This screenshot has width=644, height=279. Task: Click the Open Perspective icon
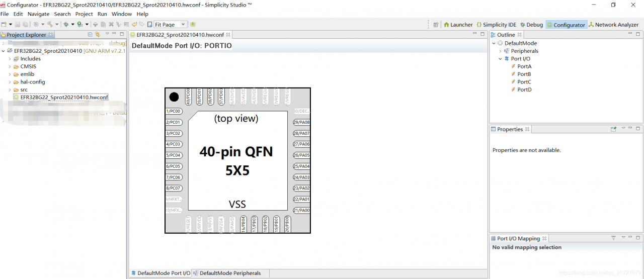click(x=436, y=25)
